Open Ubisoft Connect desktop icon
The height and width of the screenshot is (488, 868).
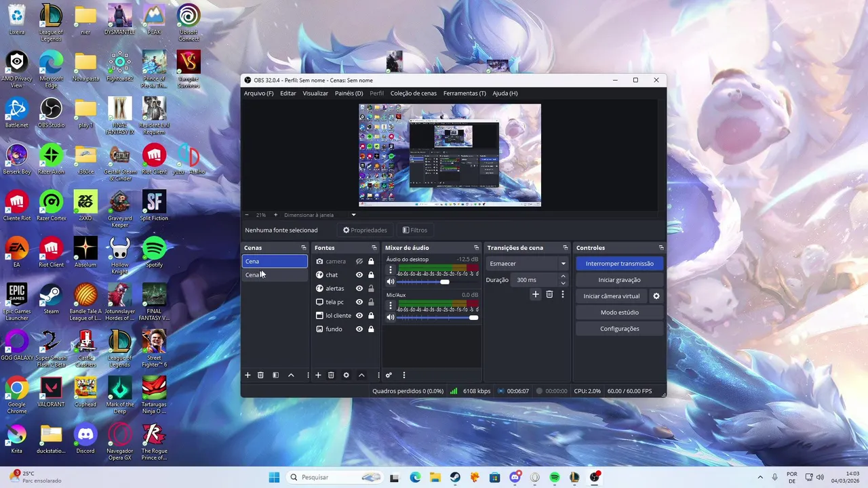189,22
